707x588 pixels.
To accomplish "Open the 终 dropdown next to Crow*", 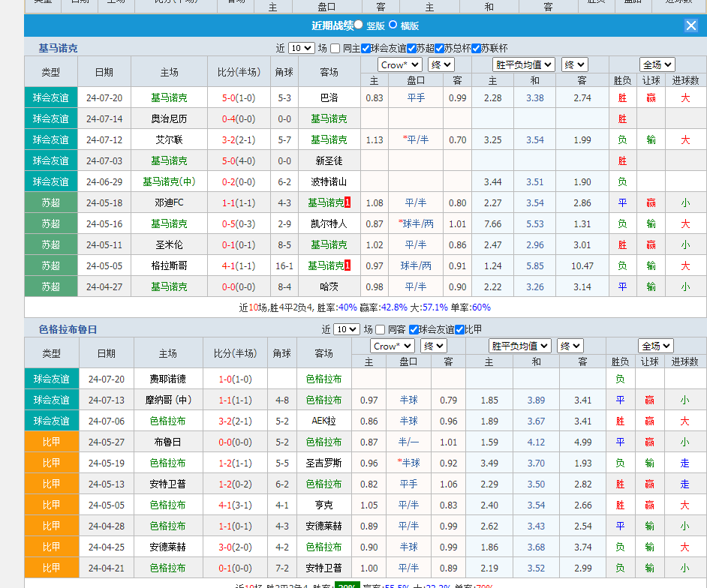I will coord(440,64).
